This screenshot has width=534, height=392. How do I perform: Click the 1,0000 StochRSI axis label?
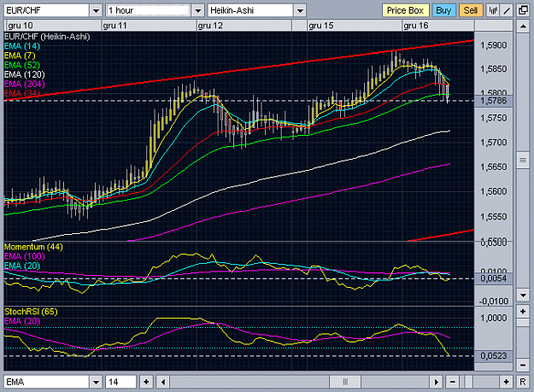tap(494, 319)
